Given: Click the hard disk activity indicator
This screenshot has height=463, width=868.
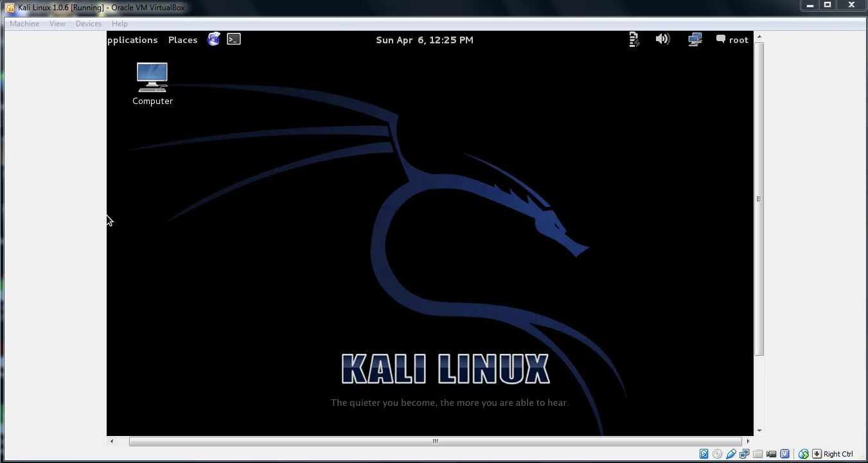Looking at the screenshot, I should point(704,454).
